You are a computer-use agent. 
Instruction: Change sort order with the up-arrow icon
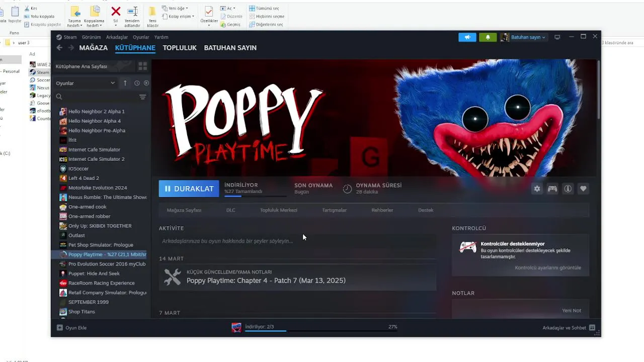[x=125, y=83]
